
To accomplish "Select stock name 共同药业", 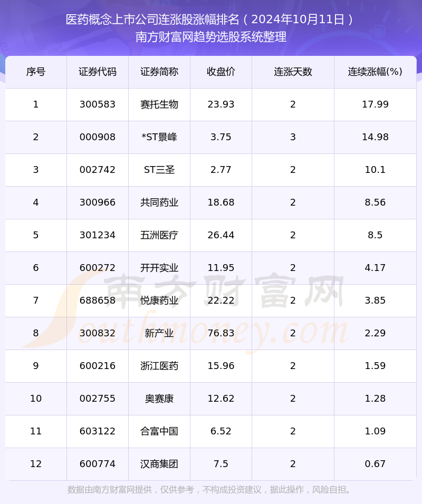I will point(159,202).
